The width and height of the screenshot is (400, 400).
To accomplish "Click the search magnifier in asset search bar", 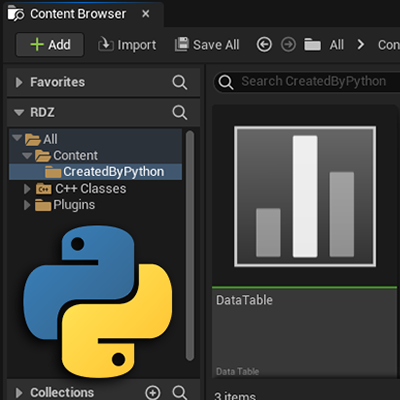I will [x=226, y=82].
